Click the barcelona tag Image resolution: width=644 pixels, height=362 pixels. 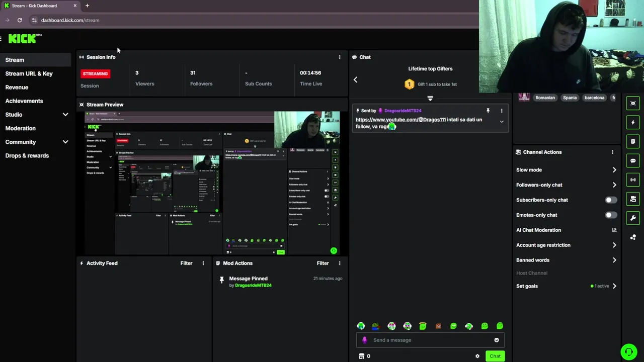point(594,98)
